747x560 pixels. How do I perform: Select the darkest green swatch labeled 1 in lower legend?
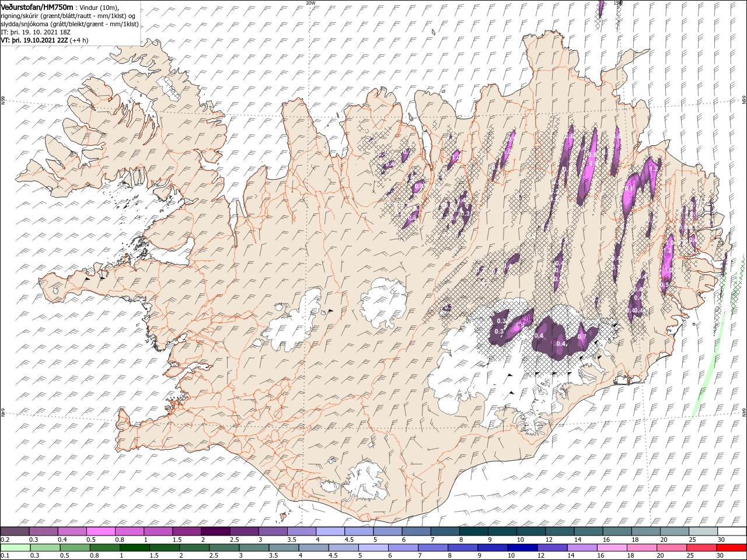click(134, 548)
